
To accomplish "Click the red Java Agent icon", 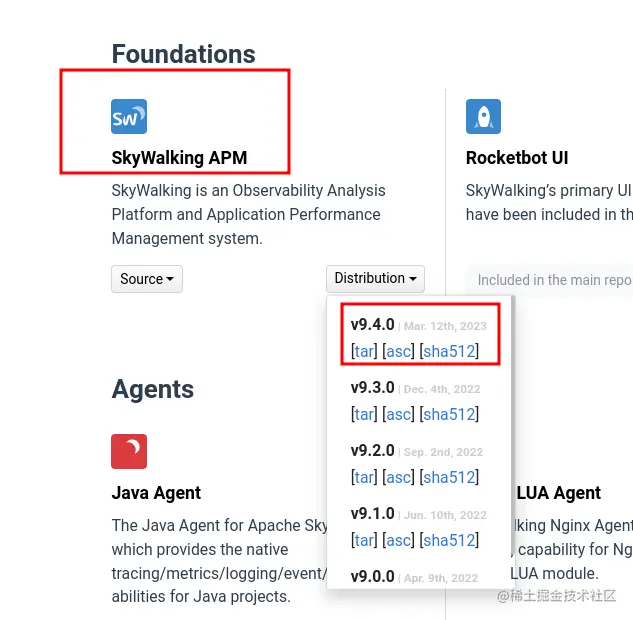I will tap(129, 451).
